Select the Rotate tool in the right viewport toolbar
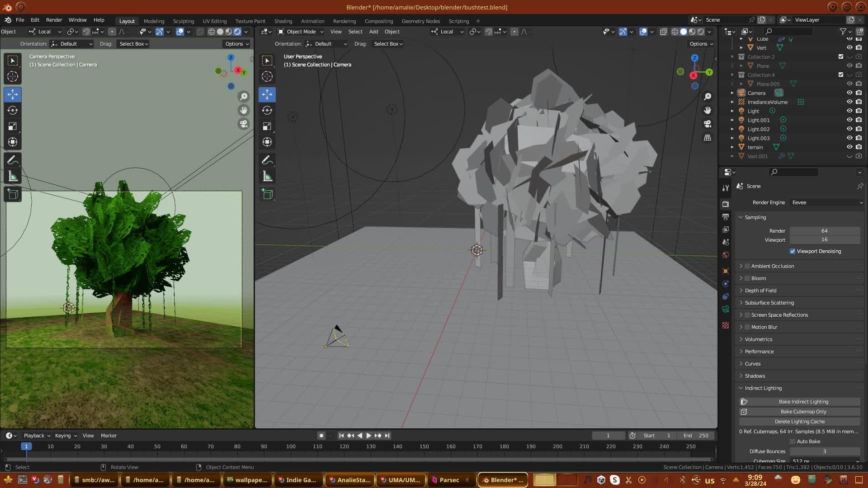The image size is (868, 488). [x=267, y=110]
